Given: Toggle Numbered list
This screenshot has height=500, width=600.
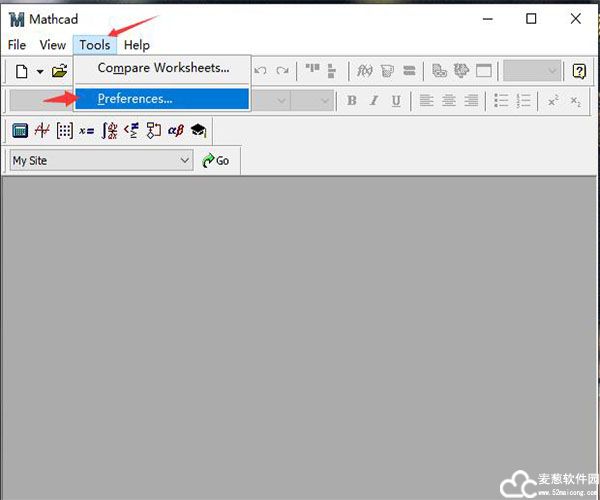Looking at the screenshot, I should 523,101.
